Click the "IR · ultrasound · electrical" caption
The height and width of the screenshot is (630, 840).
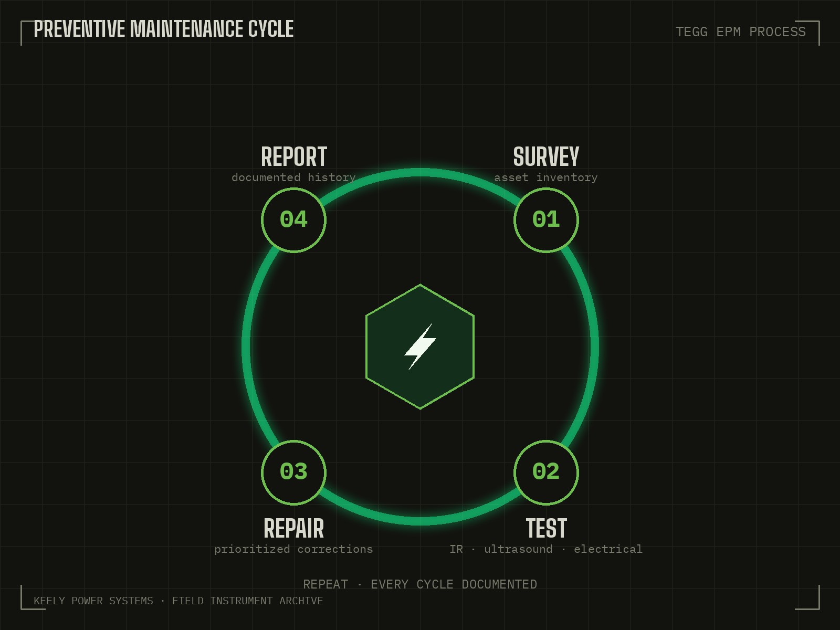(x=546, y=549)
